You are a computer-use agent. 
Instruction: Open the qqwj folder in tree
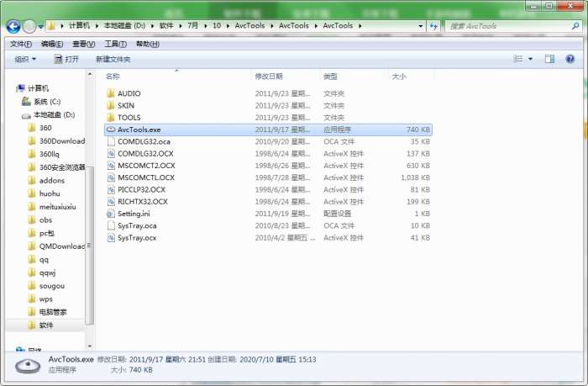[x=42, y=272]
